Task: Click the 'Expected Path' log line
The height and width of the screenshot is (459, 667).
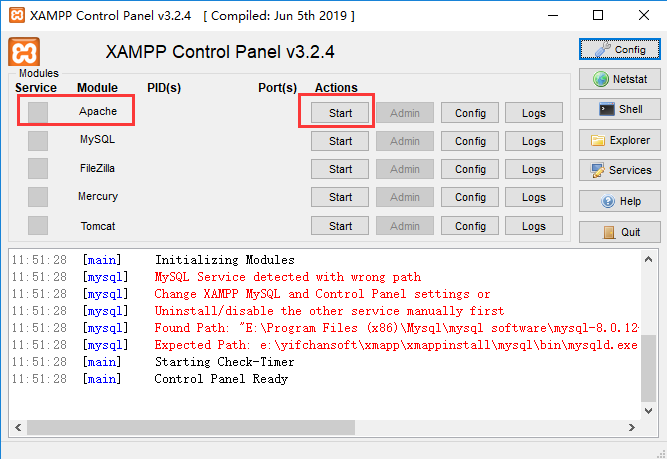Action: 396,345
